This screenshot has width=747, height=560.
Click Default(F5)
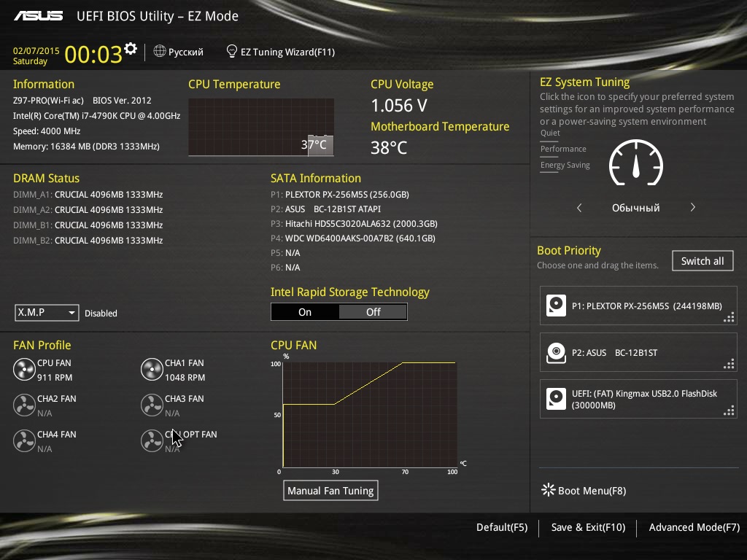502,527
